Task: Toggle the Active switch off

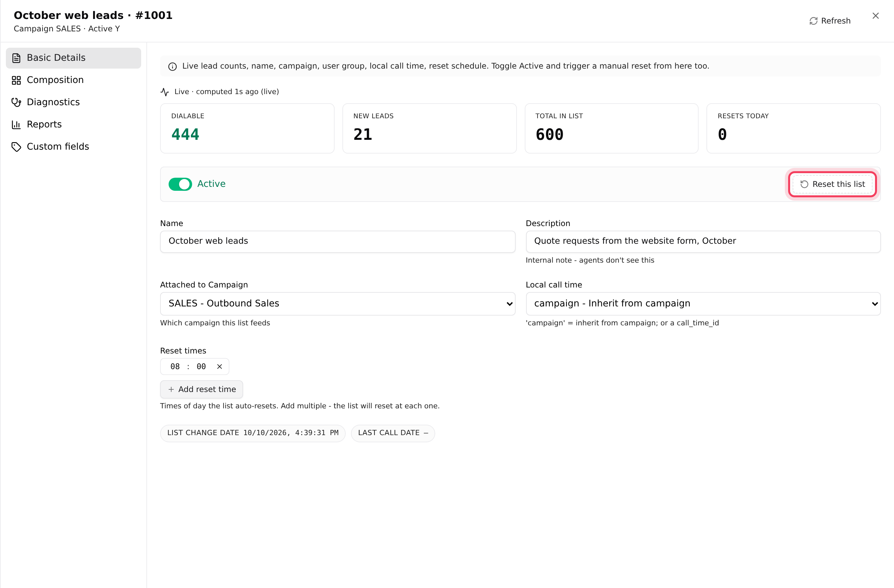Action: (x=180, y=184)
